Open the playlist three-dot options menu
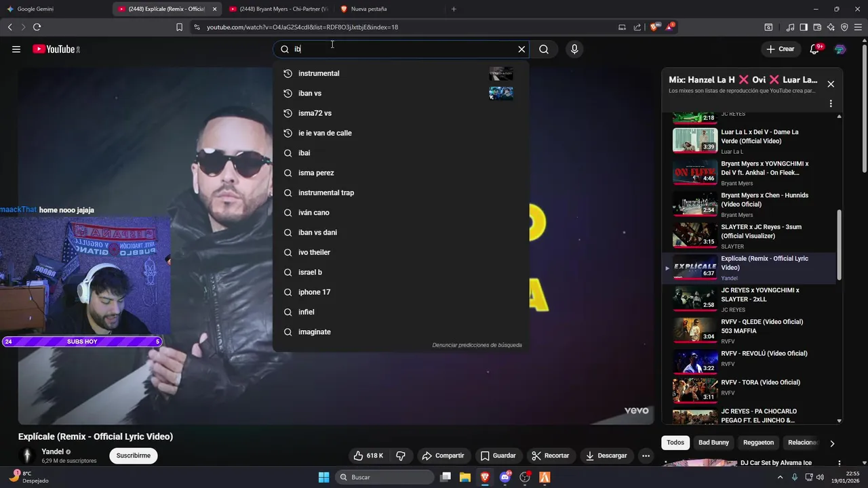868x488 pixels. coord(831,104)
